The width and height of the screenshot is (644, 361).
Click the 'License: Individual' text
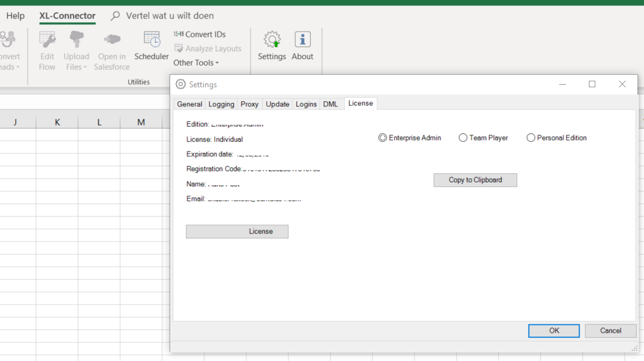click(214, 139)
